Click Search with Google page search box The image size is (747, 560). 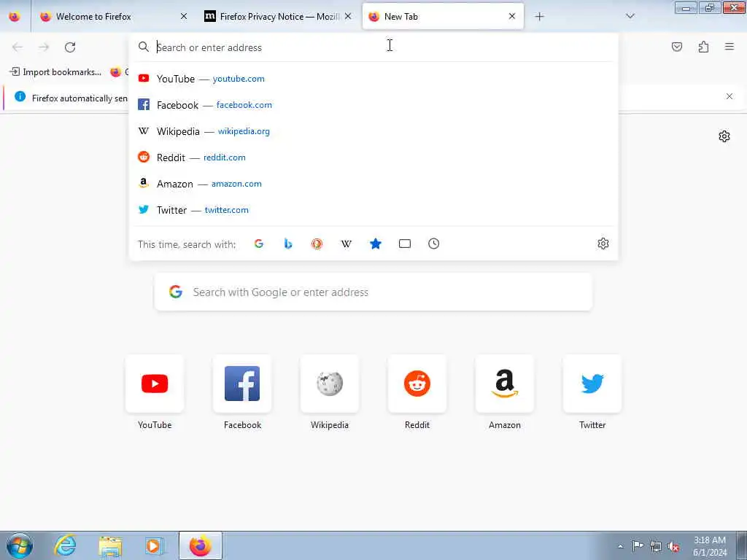click(x=373, y=292)
